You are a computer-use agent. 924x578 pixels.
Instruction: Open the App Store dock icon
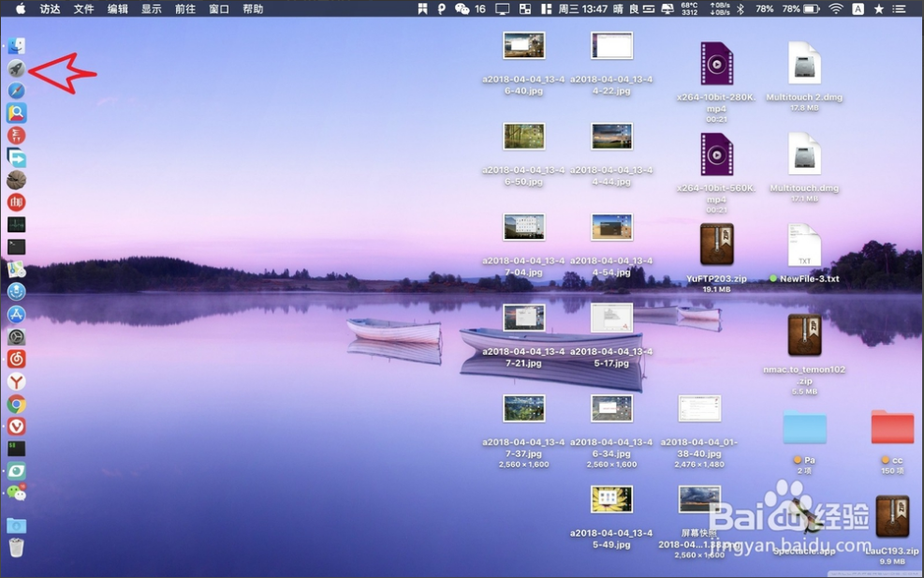tap(16, 315)
